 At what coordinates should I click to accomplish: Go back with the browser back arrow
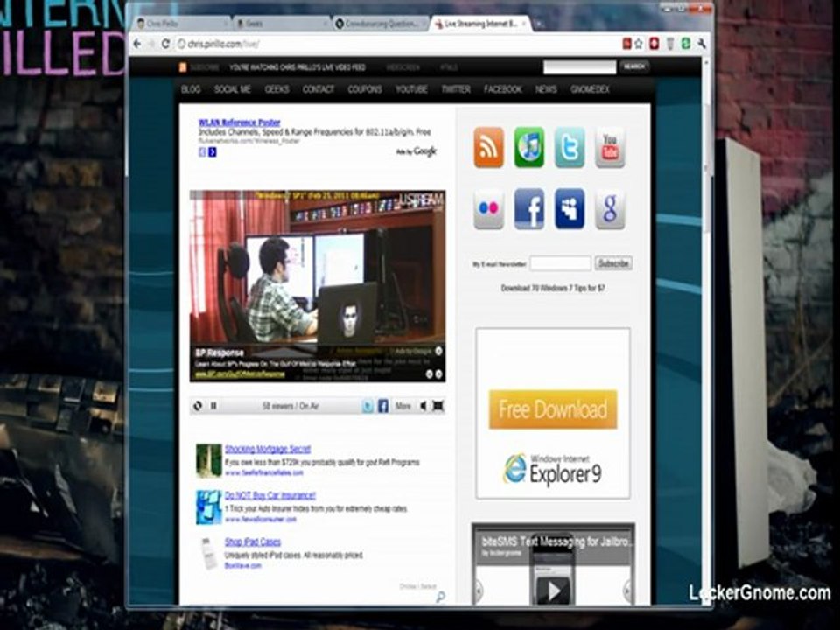coord(137,44)
